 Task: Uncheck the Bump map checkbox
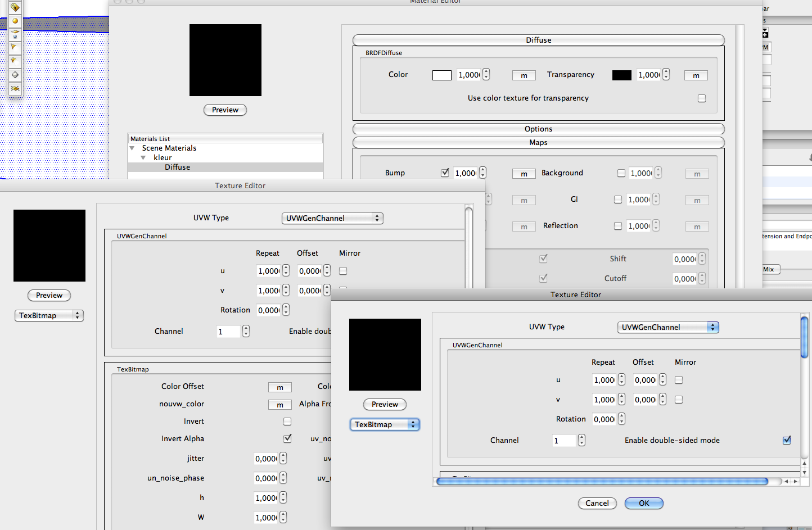coord(445,173)
